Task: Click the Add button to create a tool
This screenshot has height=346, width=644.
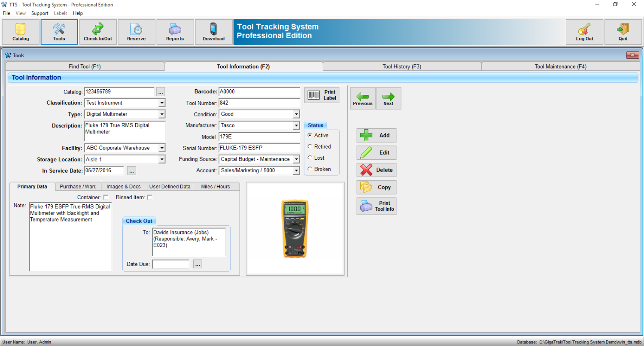Action: coord(376,135)
